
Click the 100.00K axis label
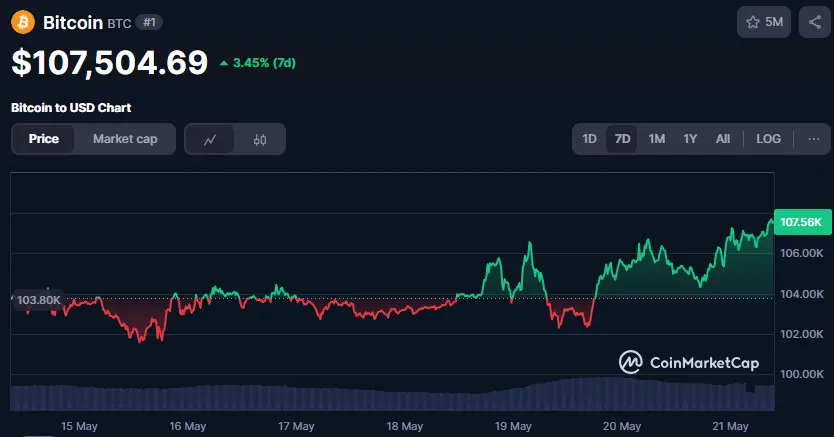802,374
